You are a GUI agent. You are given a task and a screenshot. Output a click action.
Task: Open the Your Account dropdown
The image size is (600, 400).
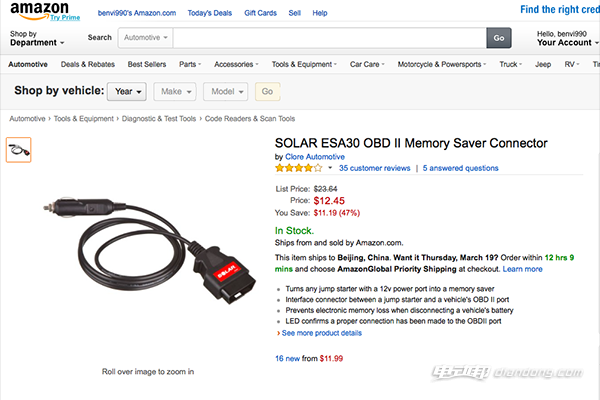click(x=566, y=43)
